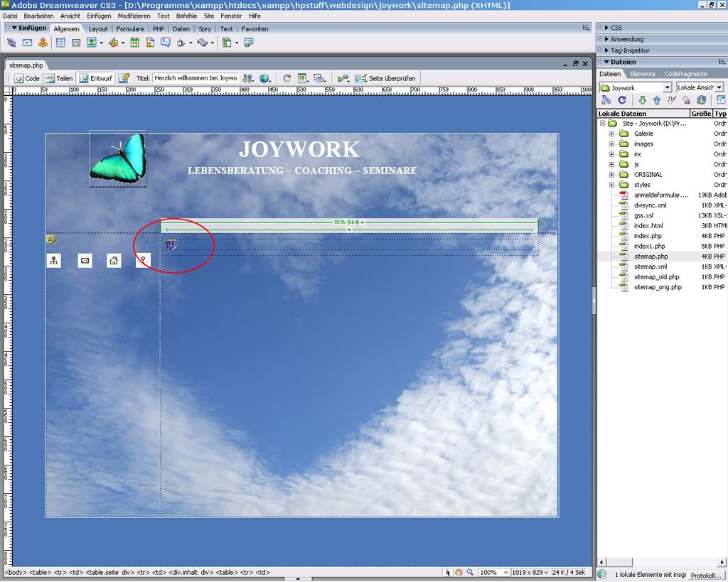
Task: Refresh the Files panel
Action: point(622,101)
